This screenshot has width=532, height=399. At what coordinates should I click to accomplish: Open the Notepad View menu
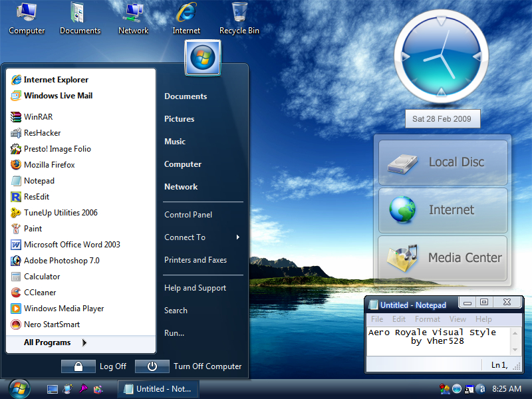[x=458, y=319]
